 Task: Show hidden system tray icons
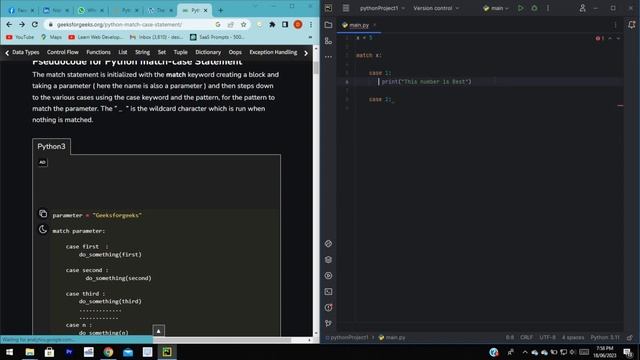coord(525,352)
